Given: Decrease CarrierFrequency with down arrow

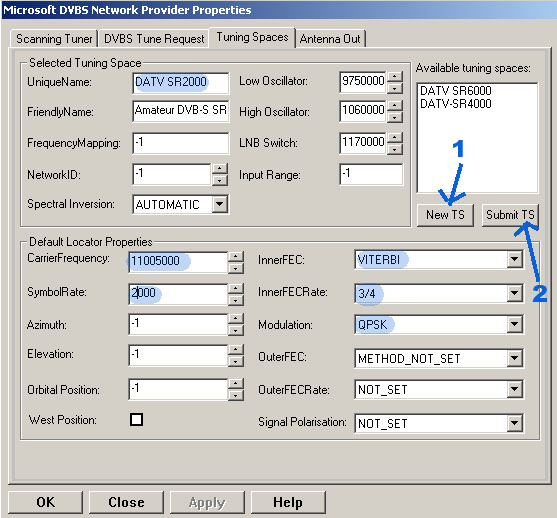Looking at the screenshot, I should (236, 269).
